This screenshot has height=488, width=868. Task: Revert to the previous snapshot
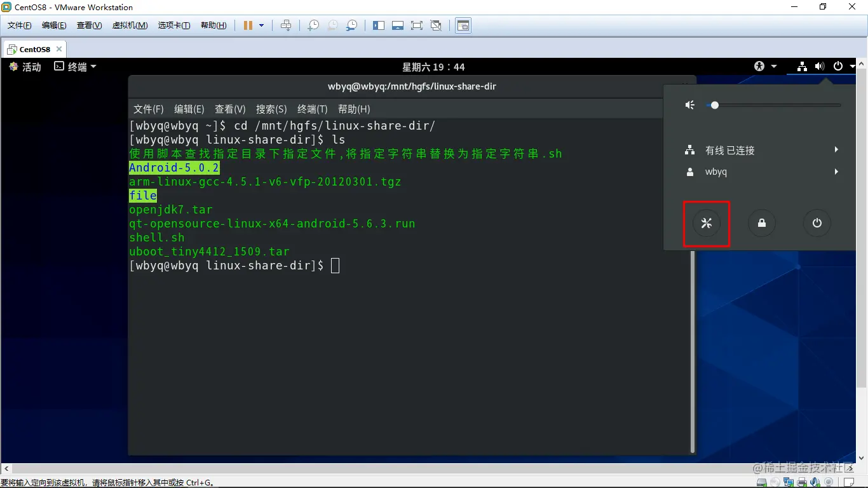332,25
